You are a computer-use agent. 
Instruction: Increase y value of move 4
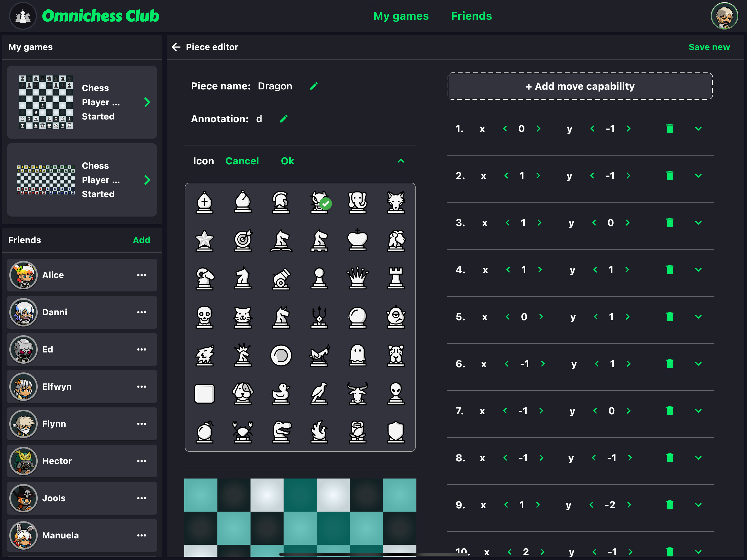pyautogui.click(x=627, y=270)
